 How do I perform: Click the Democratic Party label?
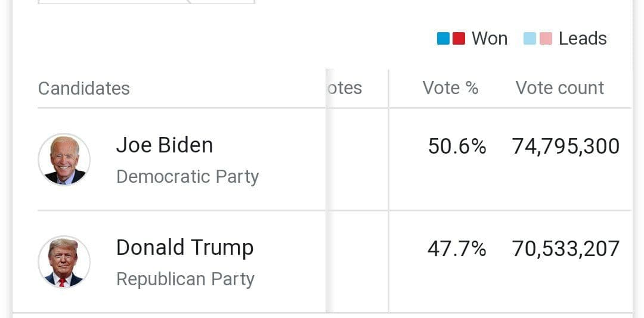coord(187,177)
